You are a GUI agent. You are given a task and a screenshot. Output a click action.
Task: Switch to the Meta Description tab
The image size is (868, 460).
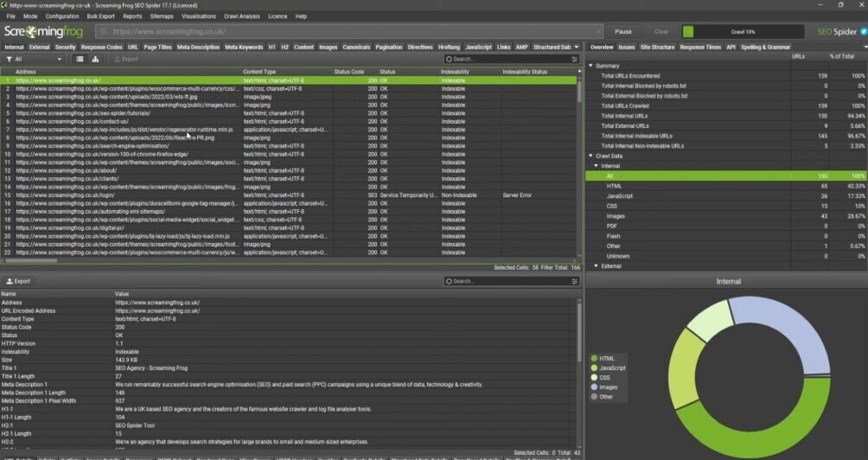(x=198, y=47)
